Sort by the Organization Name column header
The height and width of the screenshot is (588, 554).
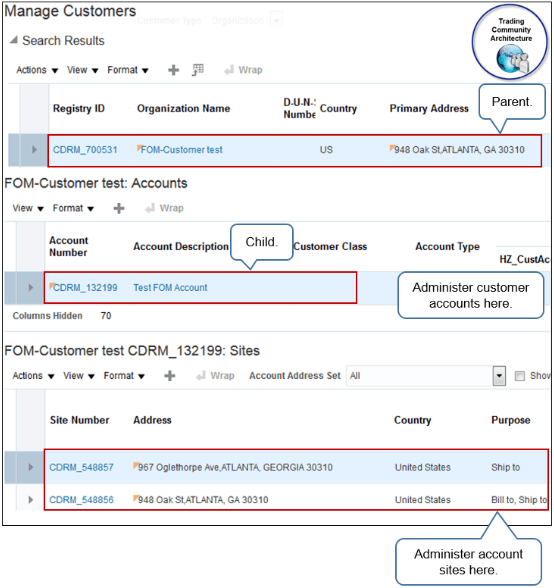(x=183, y=108)
